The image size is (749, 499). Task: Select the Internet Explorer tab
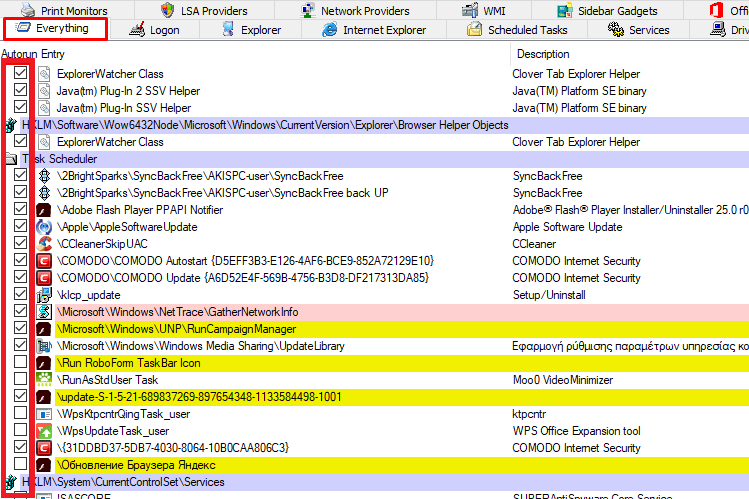[374, 30]
